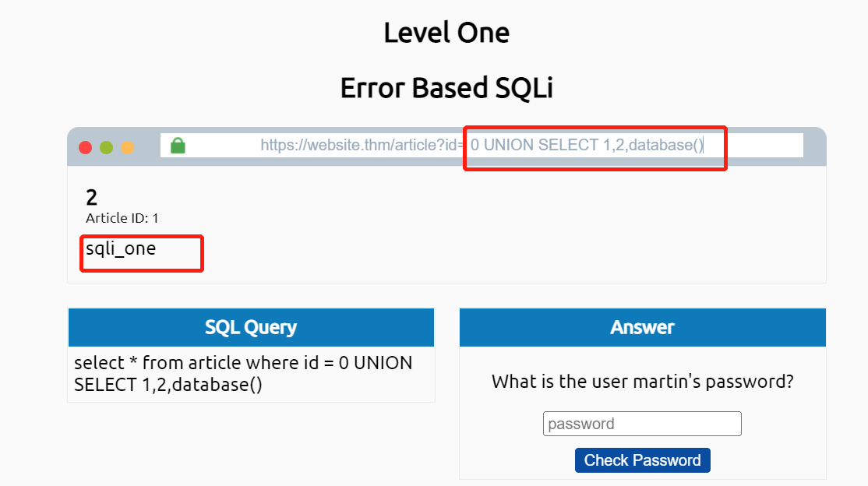
Task: Click the Article ID: 1 label
Action: (x=122, y=218)
